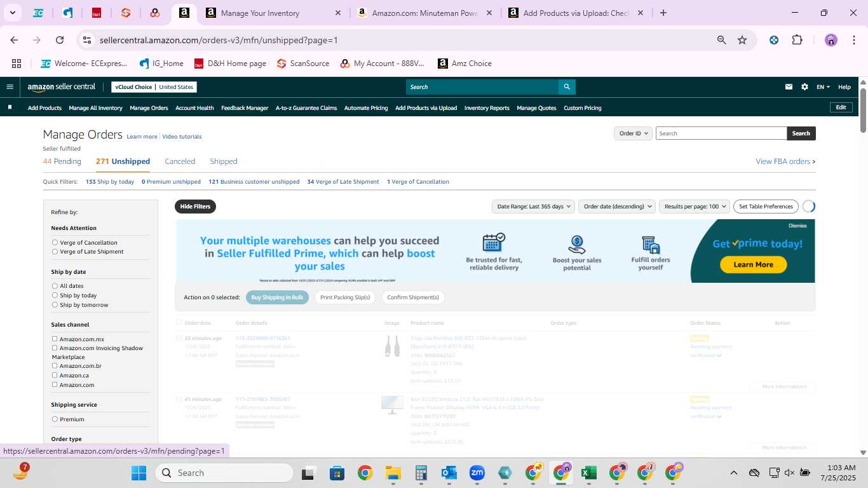Open the Chrome extensions puzzle icon
The image size is (868, 488).
coord(797,40)
